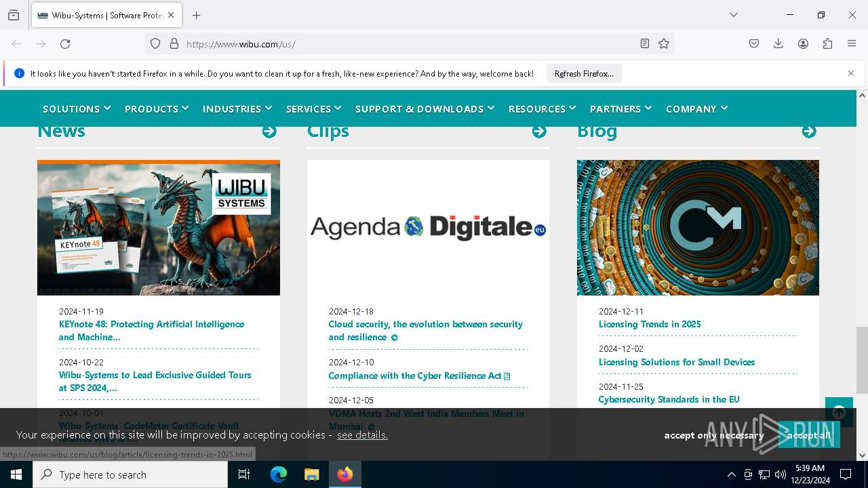Click the taskbar search box
This screenshot has height=488, width=868.
(130, 474)
